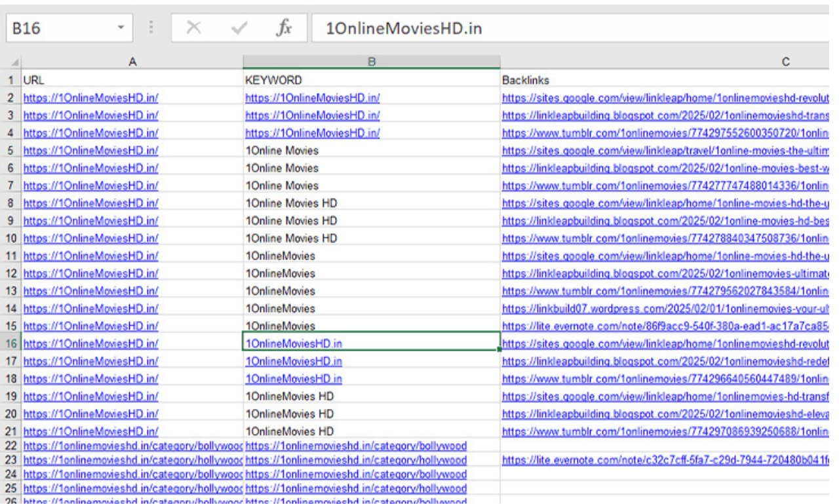Select row 16 header
Image resolution: width=839 pixels, height=504 pixels.
pyautogui.click(x=10, y=343)
